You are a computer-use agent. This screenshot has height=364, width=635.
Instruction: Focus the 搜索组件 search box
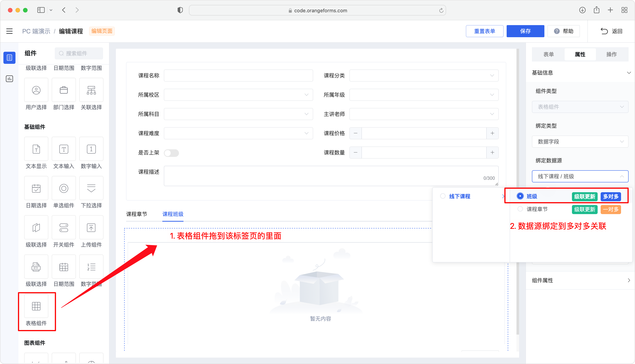click(79, 53)
